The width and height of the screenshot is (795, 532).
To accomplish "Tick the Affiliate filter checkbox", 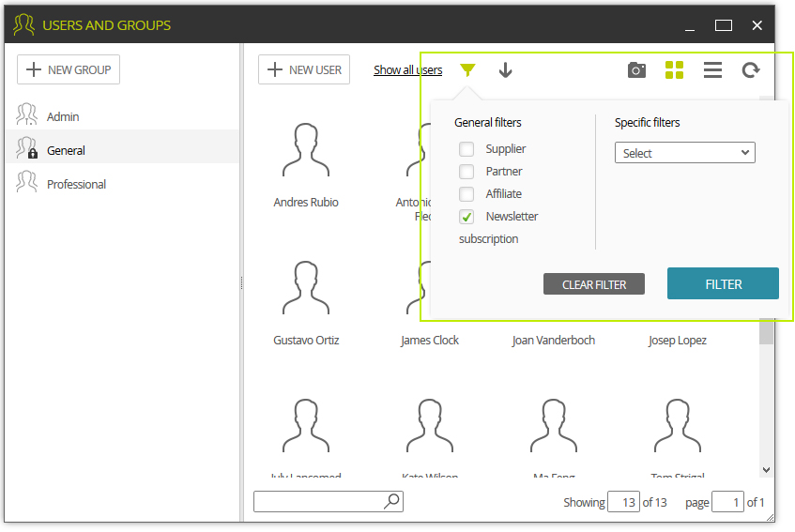I will click(x=466, y=194).
